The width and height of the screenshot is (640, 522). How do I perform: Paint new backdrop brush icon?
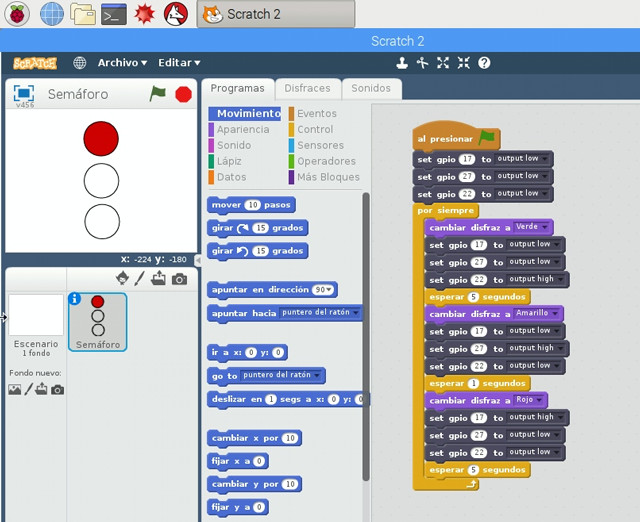[x=28, y=389]
